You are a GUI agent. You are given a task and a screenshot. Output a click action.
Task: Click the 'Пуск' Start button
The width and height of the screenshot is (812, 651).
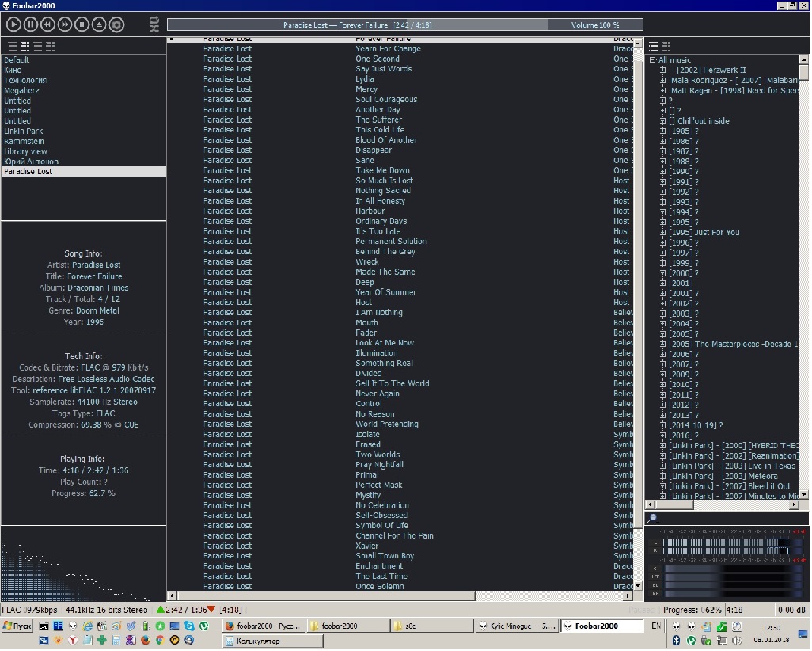pos(17,626)
